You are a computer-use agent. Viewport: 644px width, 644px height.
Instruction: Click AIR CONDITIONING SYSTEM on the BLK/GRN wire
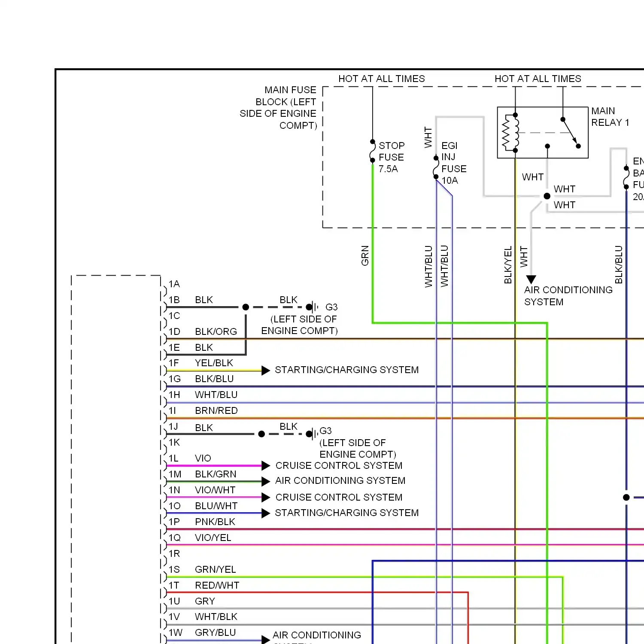pos(340,480)
